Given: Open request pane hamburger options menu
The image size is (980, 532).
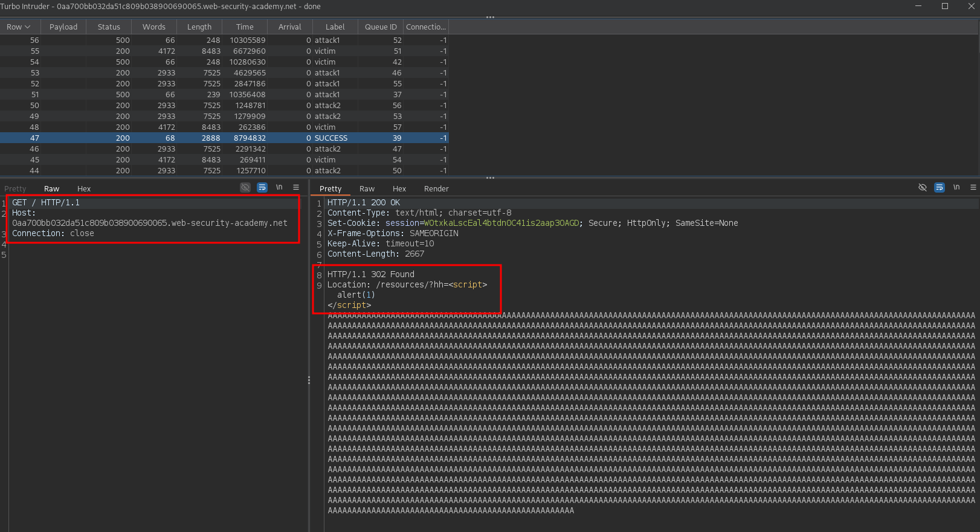Looking at the screenshot, I should [x=296, y=188].
